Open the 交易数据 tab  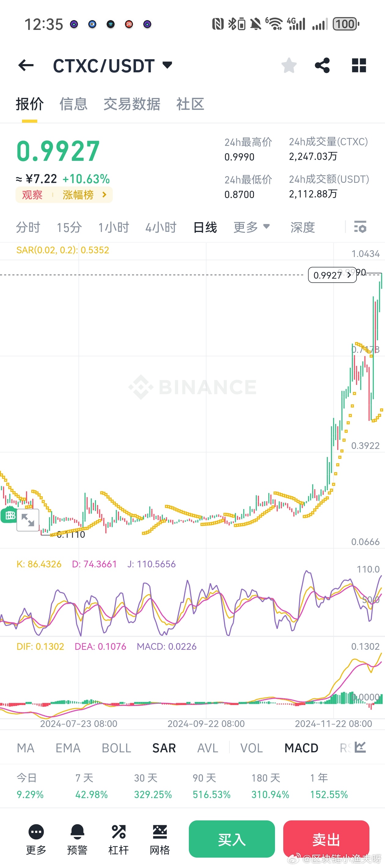click(132, 104)
